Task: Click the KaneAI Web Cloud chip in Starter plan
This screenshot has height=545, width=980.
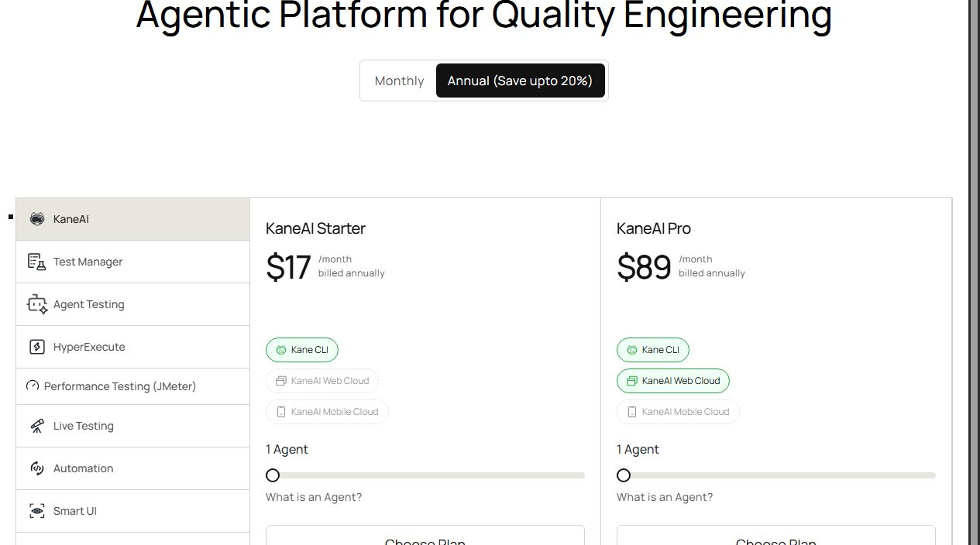Action: point(322,381)
